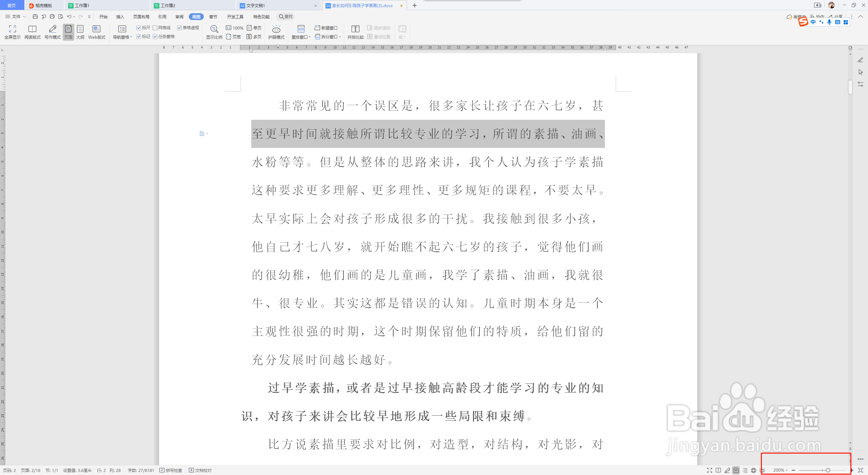Image resolution: width=868 pixels, height=475 pixels.
Task: Run 拼写检查 spelling check from status bar
Action: coord(171,470)
